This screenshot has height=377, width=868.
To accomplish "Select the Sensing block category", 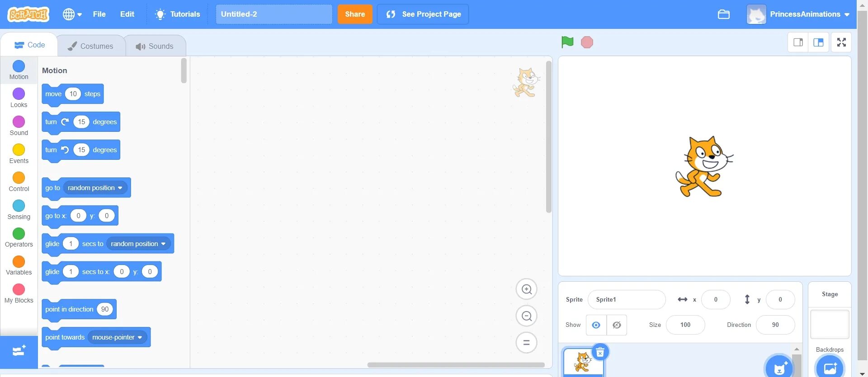I will pos(19,210).
